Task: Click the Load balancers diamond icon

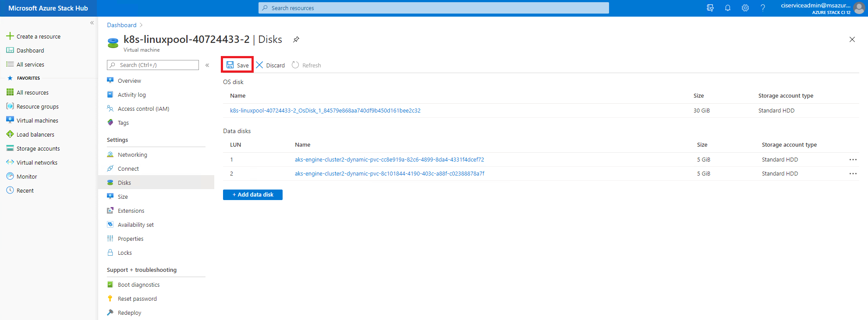Action: 10,134
